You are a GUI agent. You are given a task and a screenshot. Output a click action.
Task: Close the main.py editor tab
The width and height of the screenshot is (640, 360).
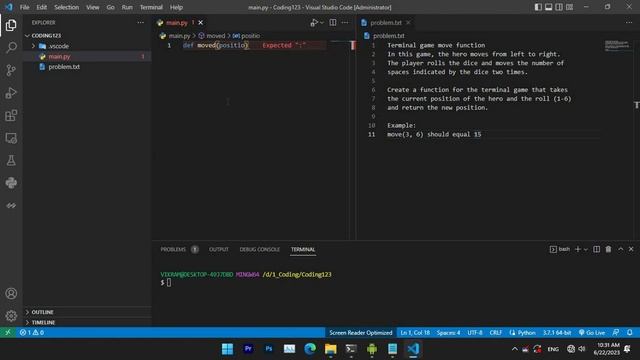[x=200, y=23]
